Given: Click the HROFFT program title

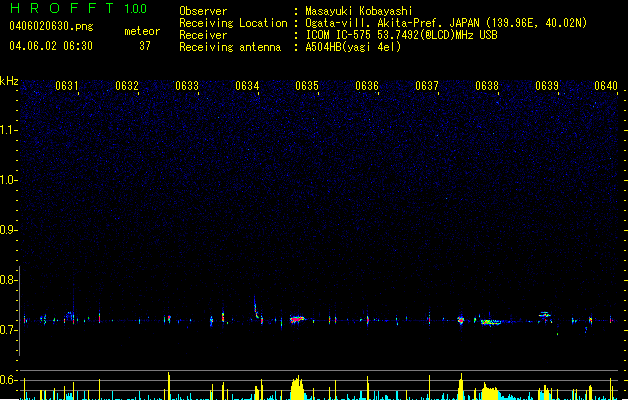Looking at the screenshot, I should pos(62,8).
